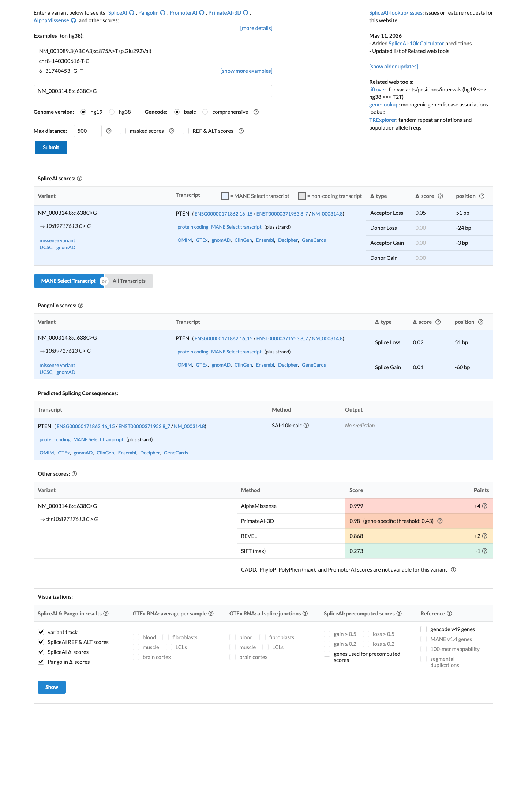Open GeneCards link in Predicted Splicing Consequences
The height and width of the screenshot is (805, 532).
click(176, 453)
